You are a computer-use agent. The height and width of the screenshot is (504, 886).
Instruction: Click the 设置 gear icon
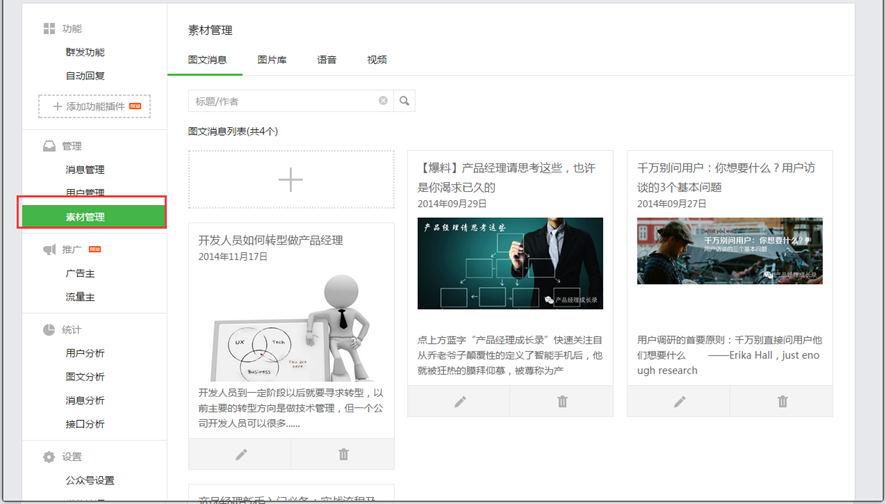[x=49, y=457]
